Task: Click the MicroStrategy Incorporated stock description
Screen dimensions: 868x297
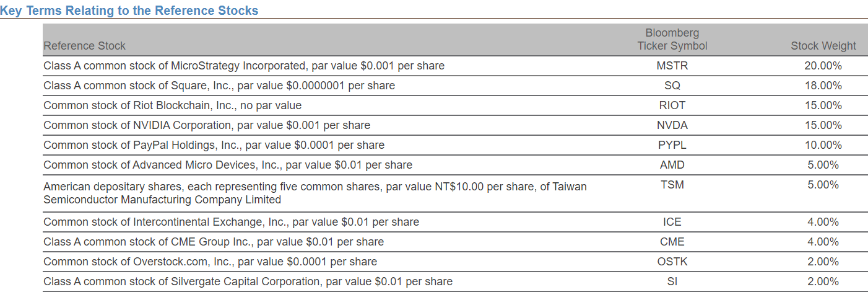Action: tap(244, 66)
